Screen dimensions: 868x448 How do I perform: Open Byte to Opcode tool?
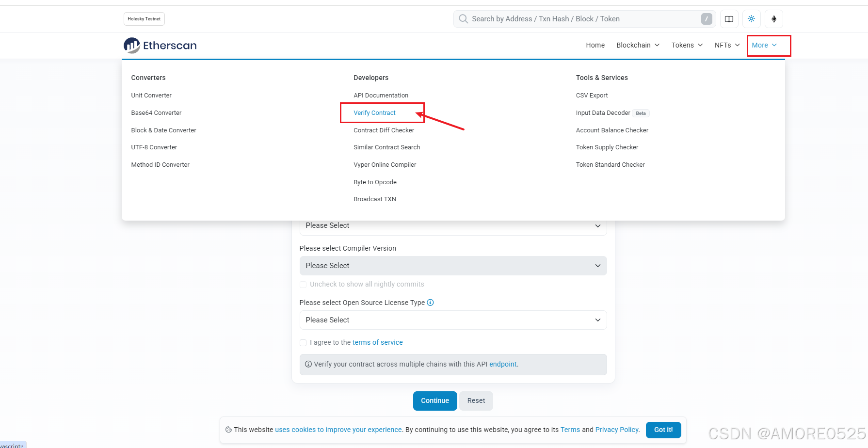375,182
